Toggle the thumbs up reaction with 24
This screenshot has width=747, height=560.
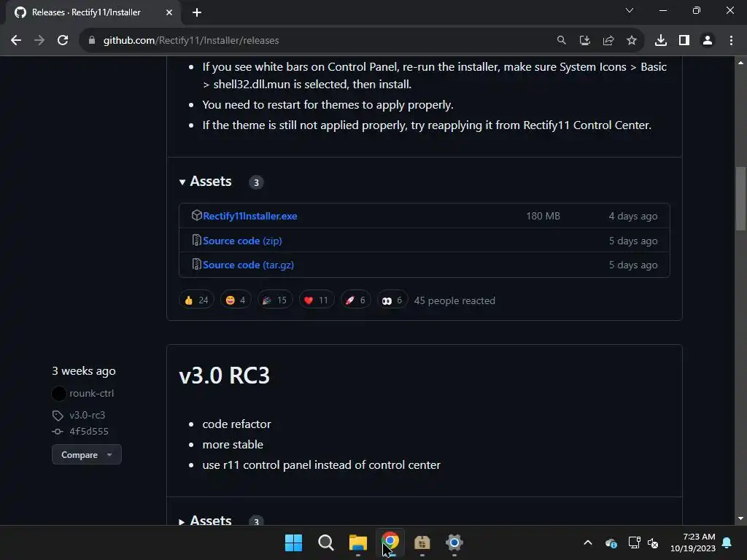point(196,300)
